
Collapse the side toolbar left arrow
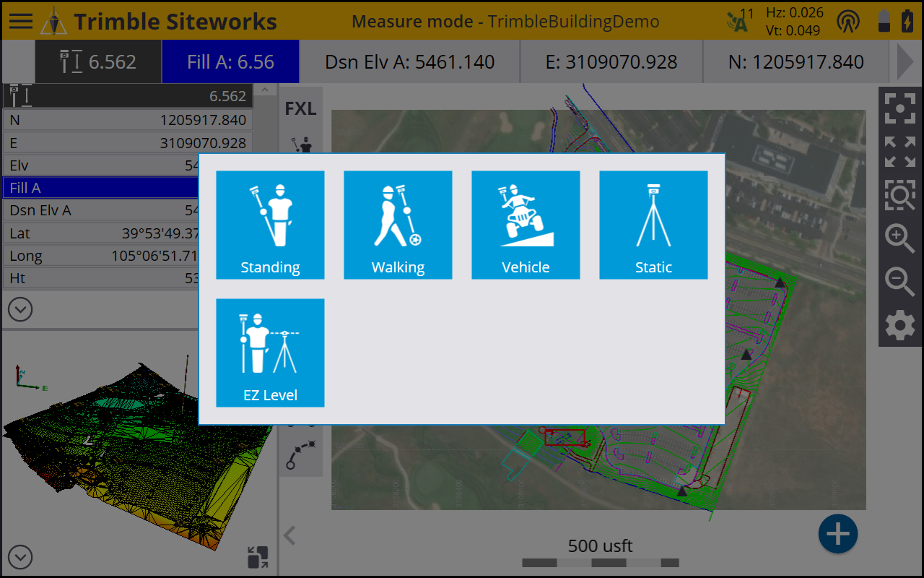coord(289,535)
